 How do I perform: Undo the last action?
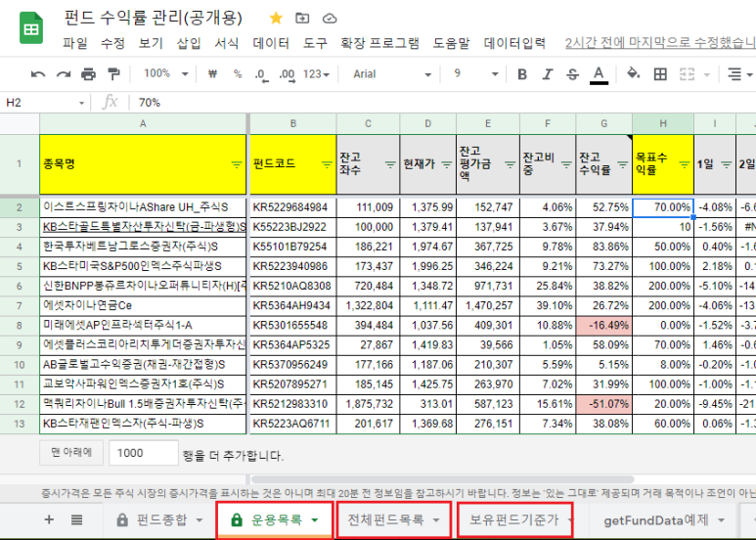pyautogui.click(x=38, y=74)
